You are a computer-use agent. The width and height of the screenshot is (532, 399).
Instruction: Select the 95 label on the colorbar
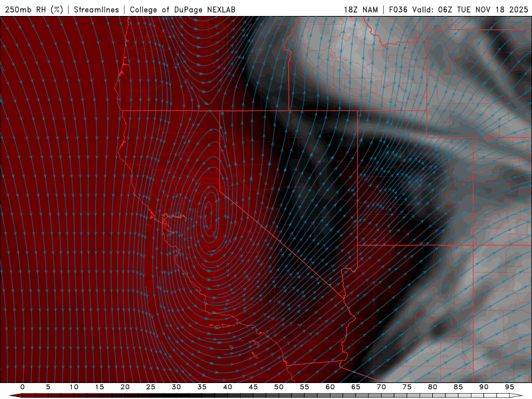[x=509, y=387]
